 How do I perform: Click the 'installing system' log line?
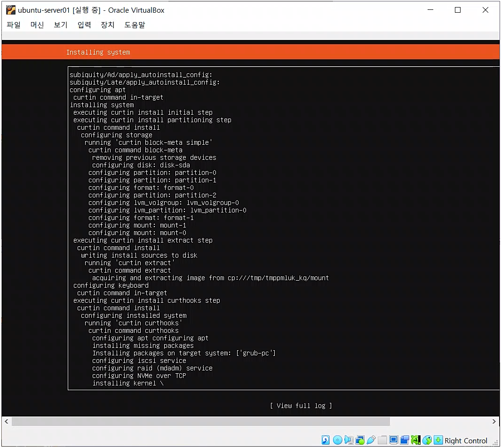[x=102, y=105]
